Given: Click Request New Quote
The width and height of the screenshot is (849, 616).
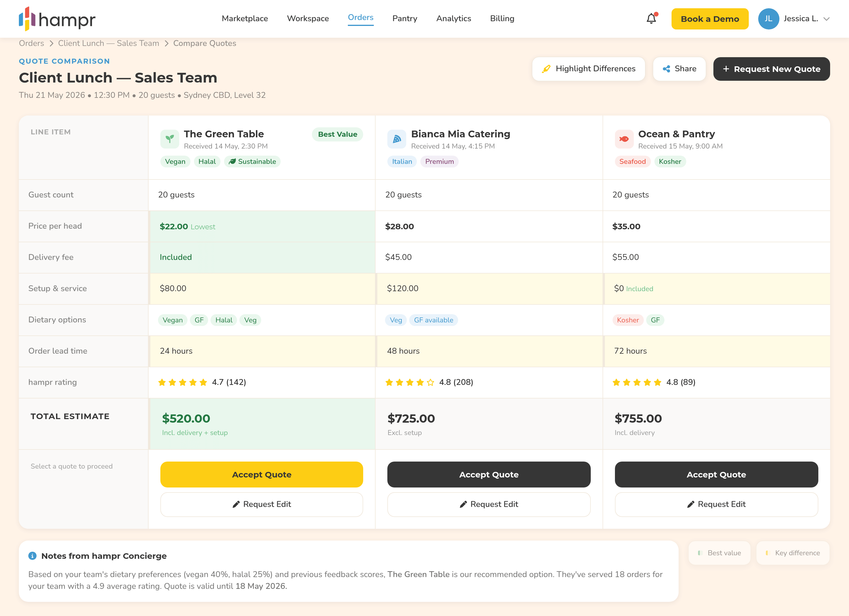Looking at the screenshot, I should 771,69.
